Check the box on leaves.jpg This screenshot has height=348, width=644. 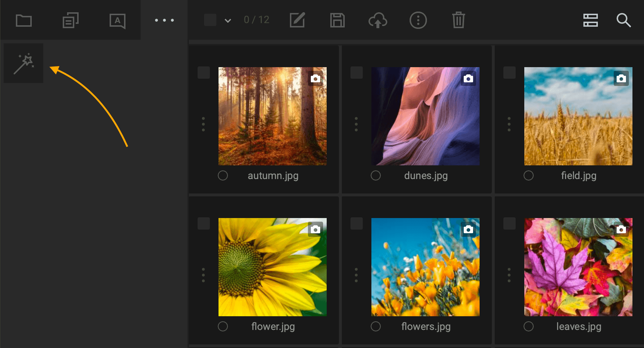coord(510,223)
